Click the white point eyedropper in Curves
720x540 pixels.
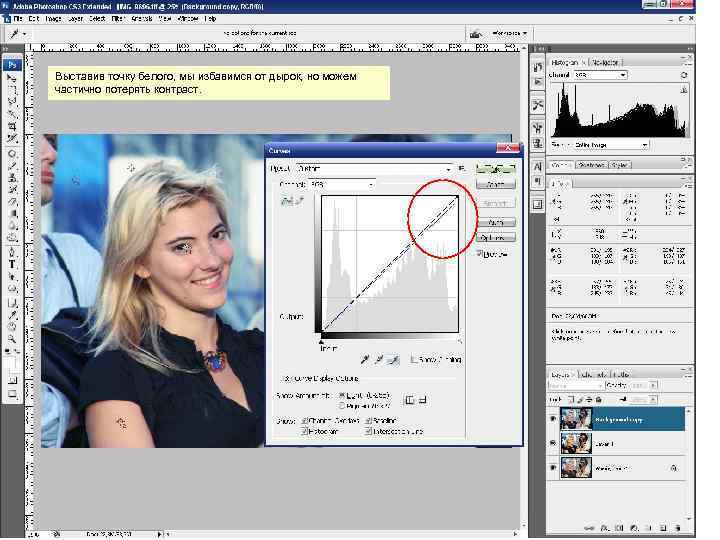coord(394,360)
